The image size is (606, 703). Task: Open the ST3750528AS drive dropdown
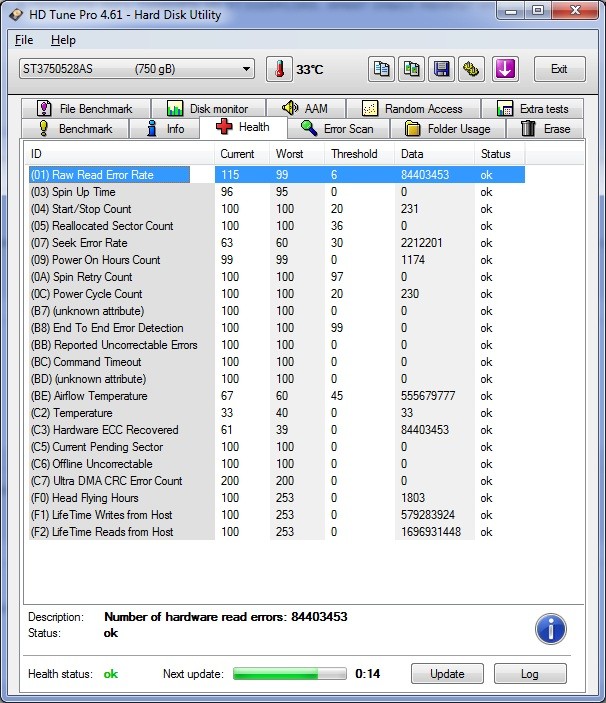pyautogui.click(x=136, y=69)
